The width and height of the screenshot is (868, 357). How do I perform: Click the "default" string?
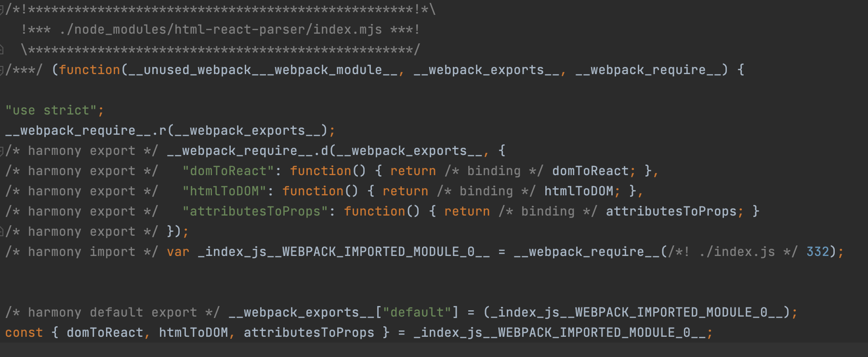417,312
